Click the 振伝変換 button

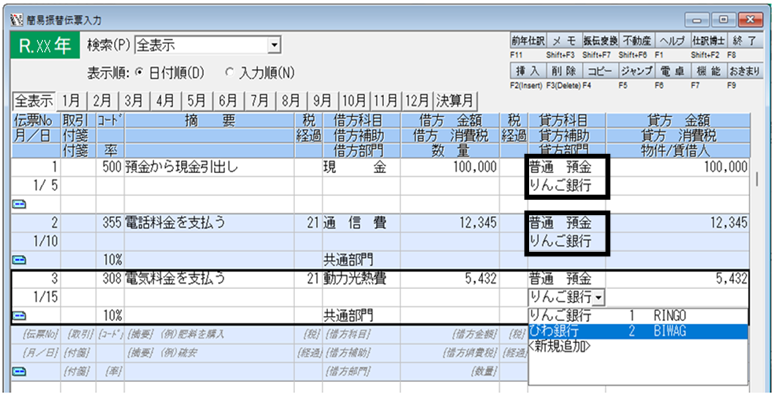coord(600,41)
